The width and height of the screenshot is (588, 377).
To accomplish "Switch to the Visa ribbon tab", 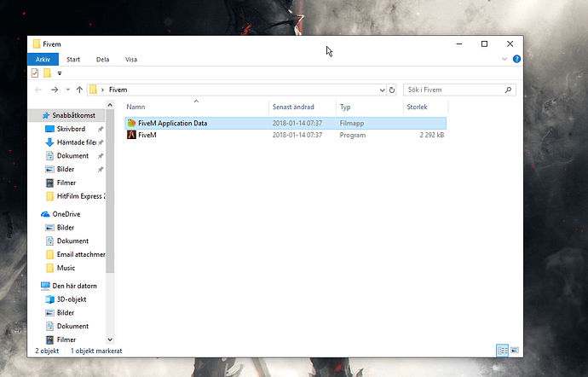I will [131, 60].
